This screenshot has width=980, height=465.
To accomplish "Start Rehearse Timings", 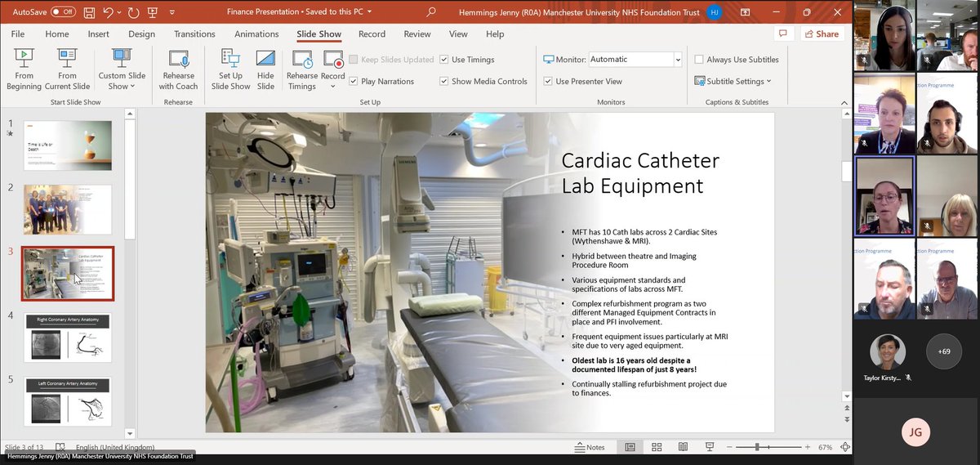I will point(302,69).
